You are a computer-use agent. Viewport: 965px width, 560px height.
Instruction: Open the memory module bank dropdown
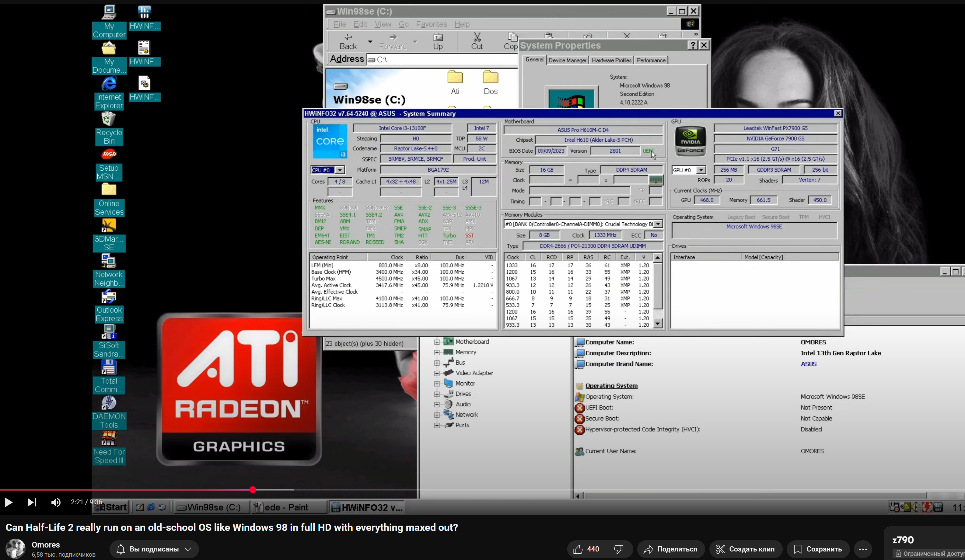click(658, 224)
